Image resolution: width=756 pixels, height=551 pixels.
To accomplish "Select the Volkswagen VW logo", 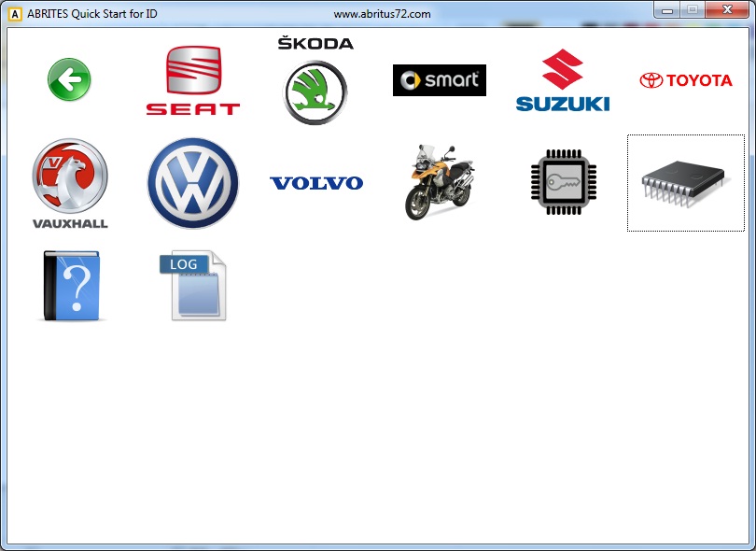I will coord(193,183).
